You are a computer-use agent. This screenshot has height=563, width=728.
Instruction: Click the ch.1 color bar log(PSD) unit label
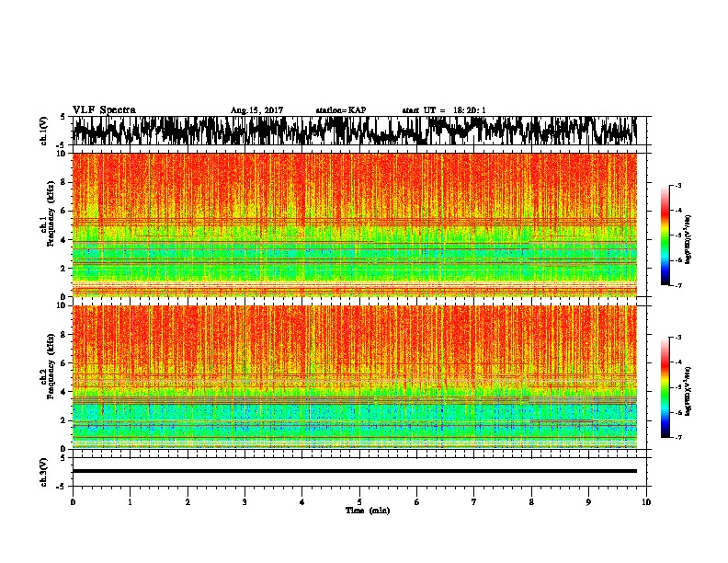[688, 240]
